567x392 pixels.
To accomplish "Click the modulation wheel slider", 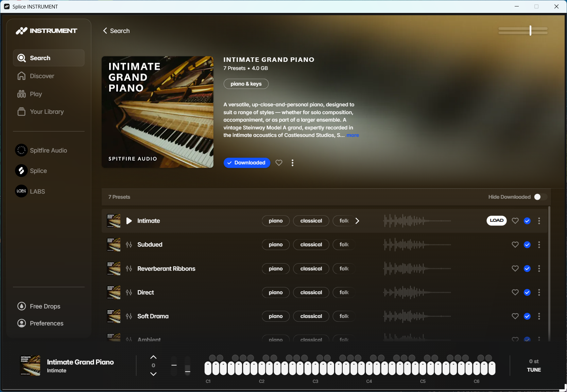I will click(x=187, y=366).
